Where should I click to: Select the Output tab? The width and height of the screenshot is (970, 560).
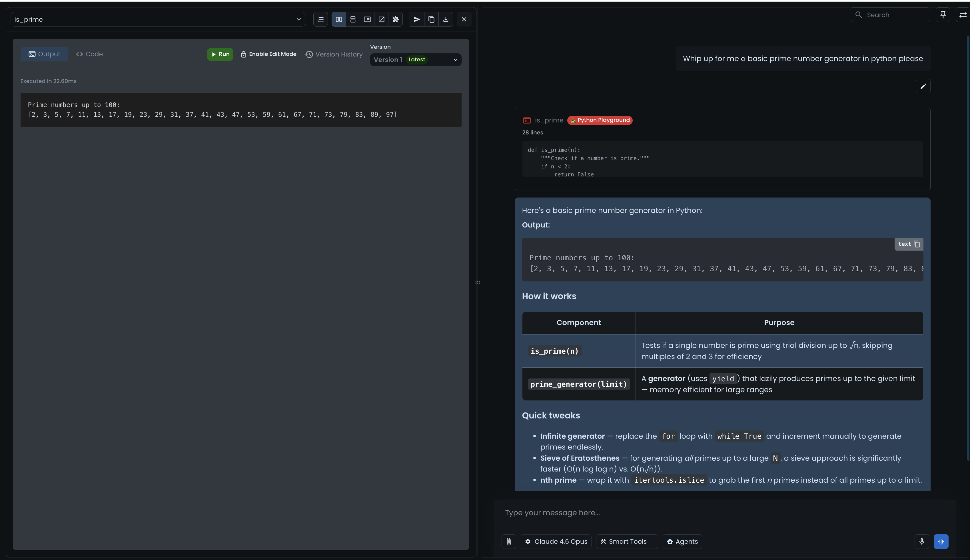click(x=44, y=54)
